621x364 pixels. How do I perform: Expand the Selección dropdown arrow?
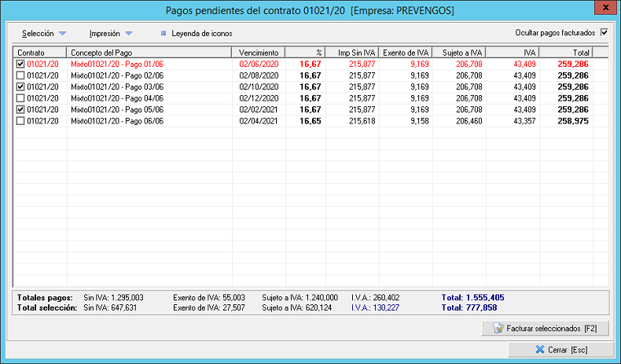pos(63,34)
